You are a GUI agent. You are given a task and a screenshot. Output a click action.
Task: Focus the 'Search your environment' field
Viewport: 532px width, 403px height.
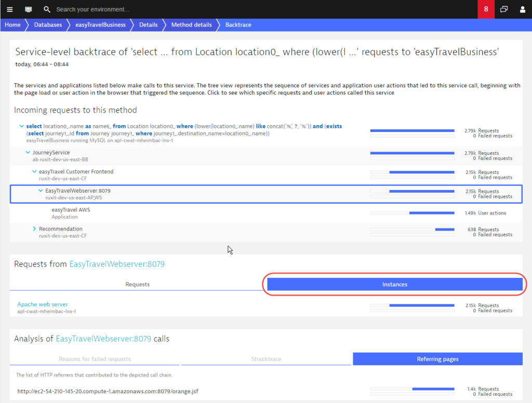click(92, 9)
